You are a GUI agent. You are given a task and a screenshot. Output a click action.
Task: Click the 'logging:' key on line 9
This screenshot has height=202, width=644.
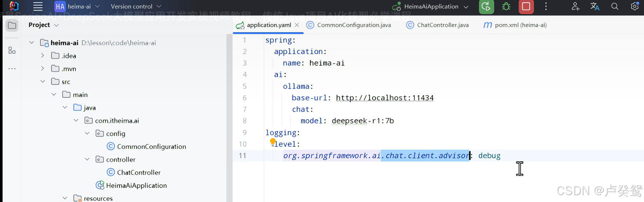pyautogui.click(x=283, y=133)
